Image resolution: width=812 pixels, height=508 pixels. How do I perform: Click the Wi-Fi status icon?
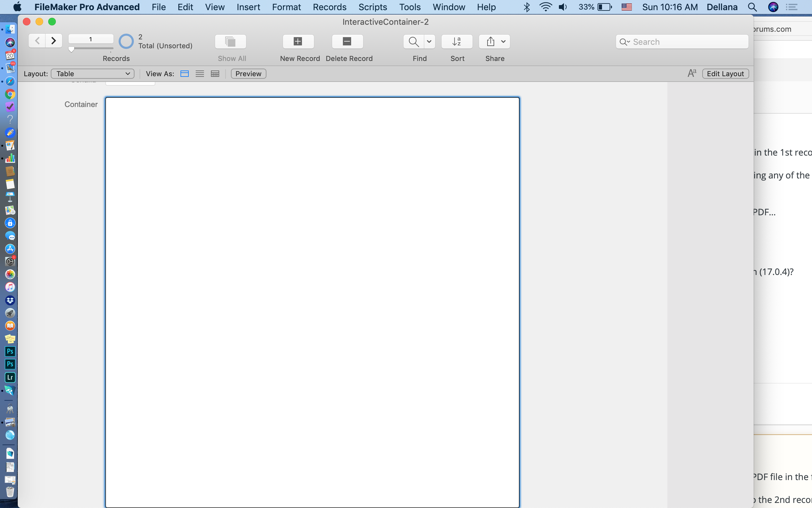point(545,7)
